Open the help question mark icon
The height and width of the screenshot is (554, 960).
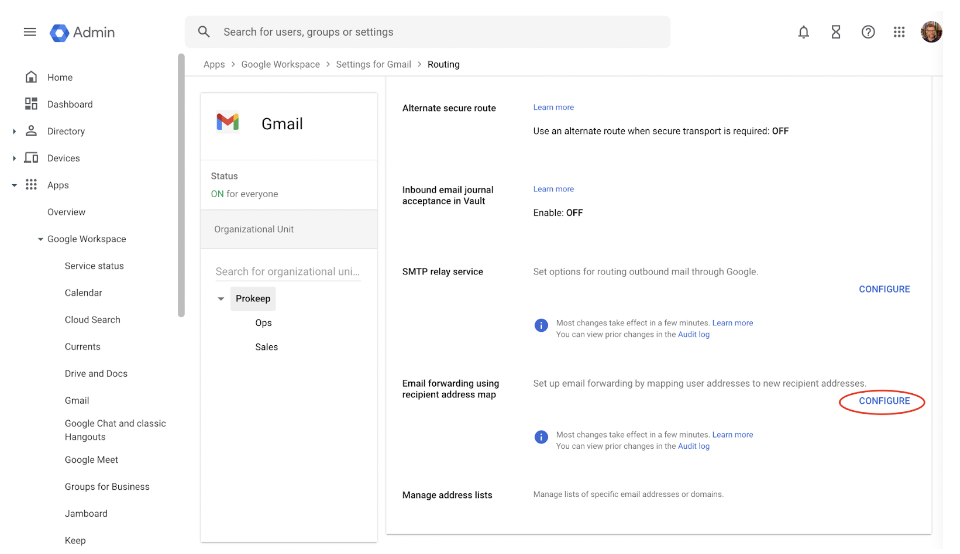point(868,32)
